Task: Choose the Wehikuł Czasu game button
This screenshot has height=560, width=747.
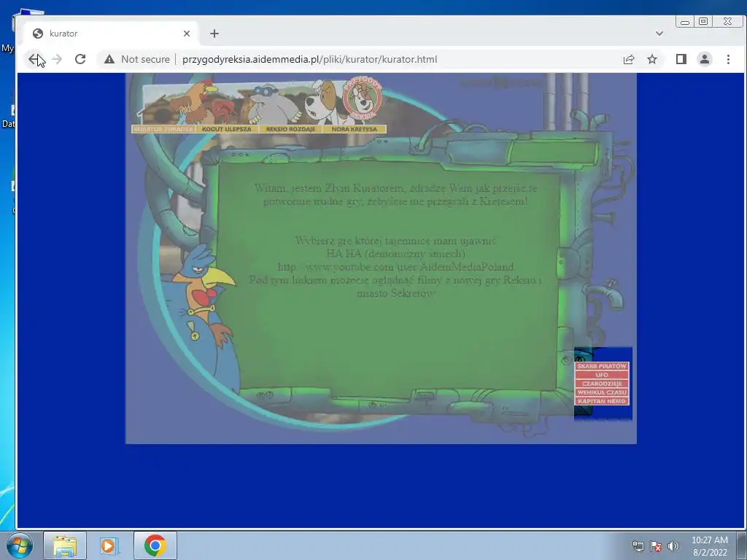Action: click(602, 392)
